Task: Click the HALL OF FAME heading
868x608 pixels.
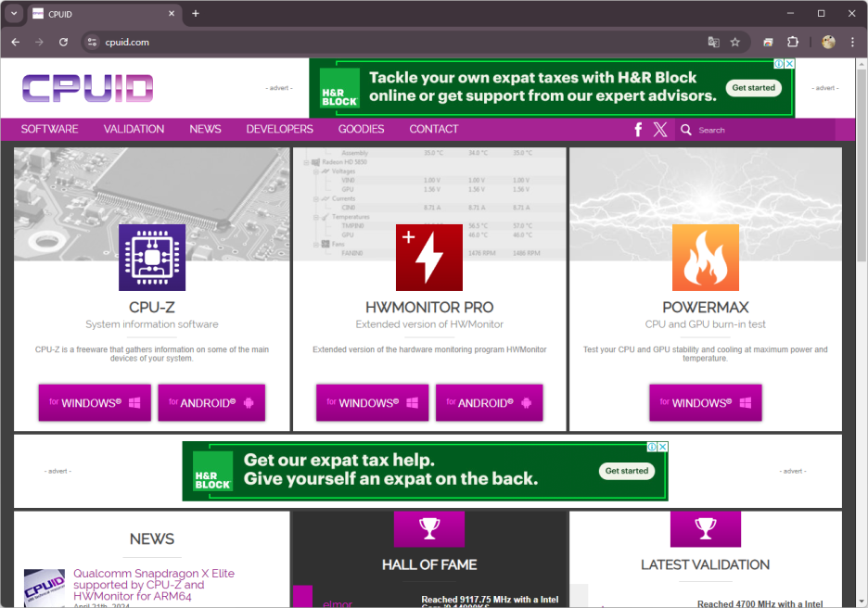Action: click(429, 564)
